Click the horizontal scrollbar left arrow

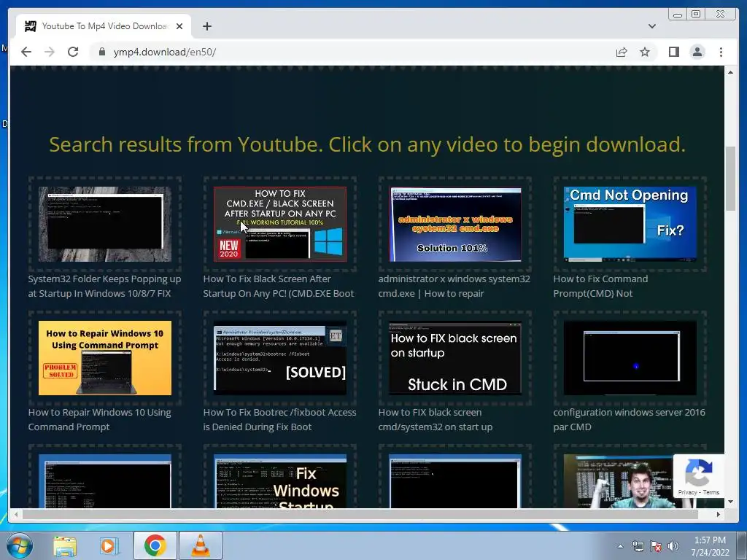coord(16,514)
